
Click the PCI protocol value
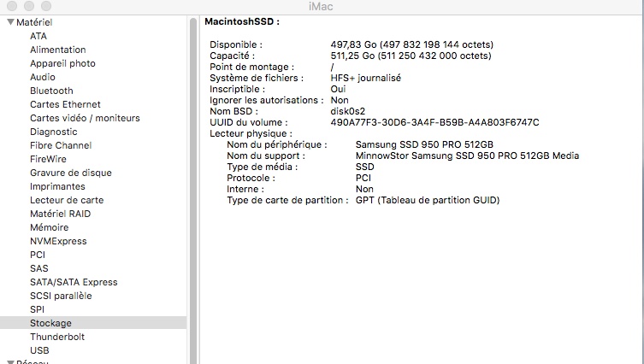click(x=363, y=178)
